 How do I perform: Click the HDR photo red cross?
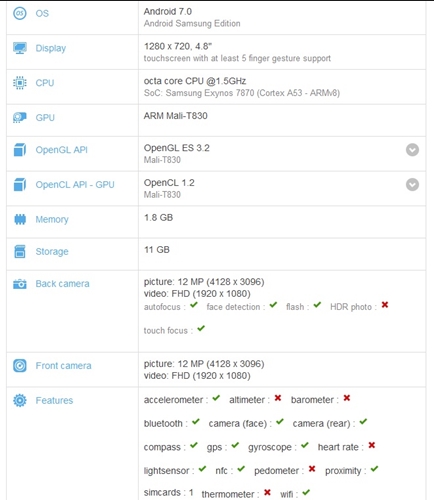[x=385, y=305]
